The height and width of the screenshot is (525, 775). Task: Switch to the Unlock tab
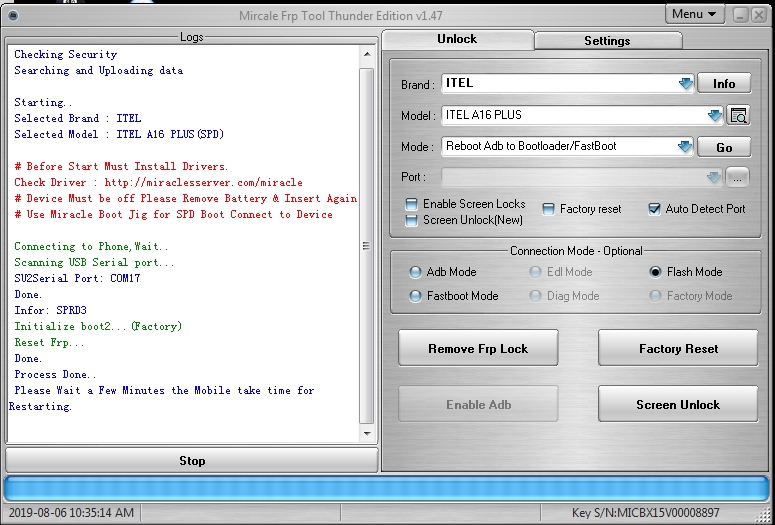(x=457, y=39)
